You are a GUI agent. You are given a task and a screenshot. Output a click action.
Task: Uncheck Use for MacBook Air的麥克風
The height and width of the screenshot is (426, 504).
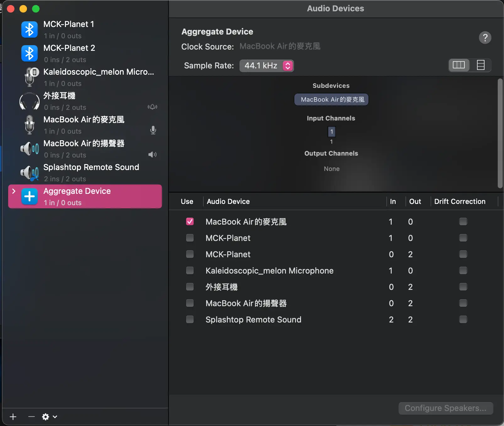coord(190,221)
